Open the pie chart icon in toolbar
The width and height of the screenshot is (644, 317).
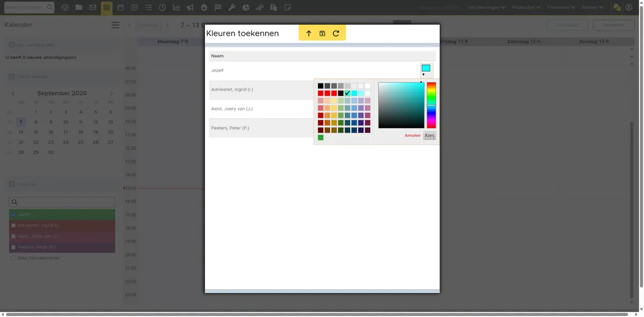pos(246,8)
